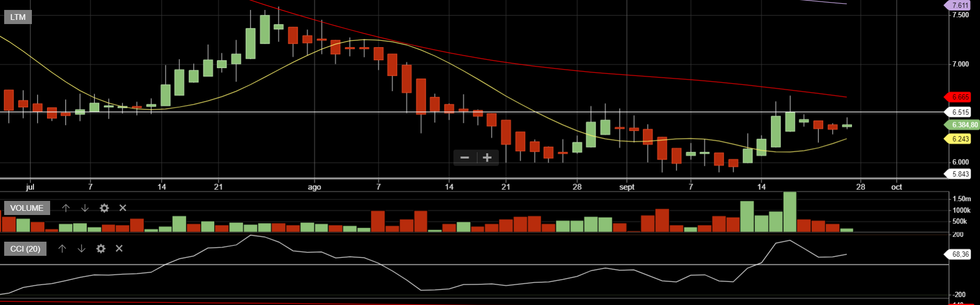980x305 pixels.
Task: Click the 1.50m volume axis label
Action: (962, 199)
